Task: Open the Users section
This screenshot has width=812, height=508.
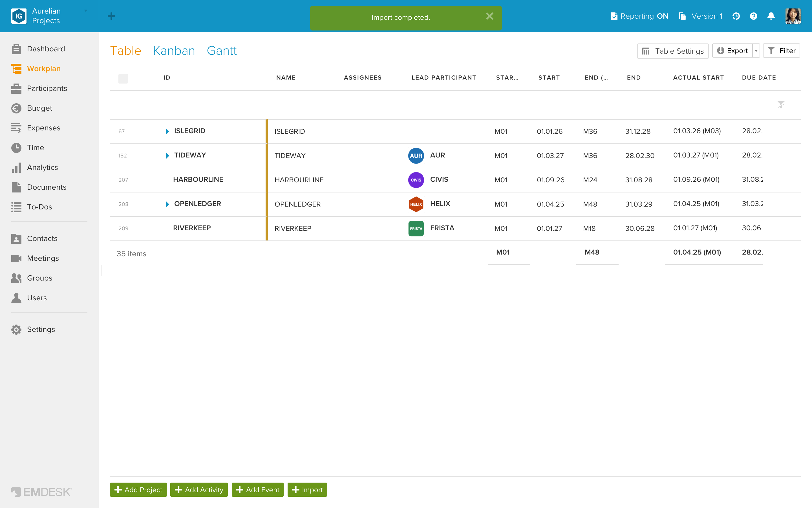Action: pos(29,298)
